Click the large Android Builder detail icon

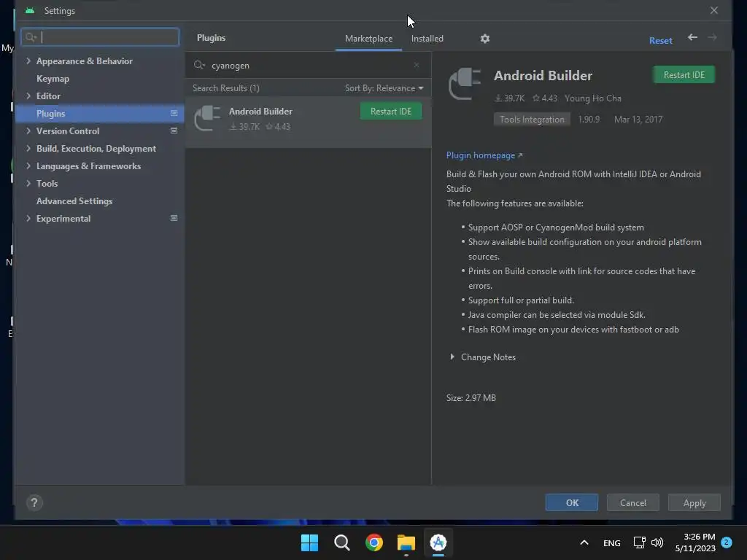(x=465, y=84)
